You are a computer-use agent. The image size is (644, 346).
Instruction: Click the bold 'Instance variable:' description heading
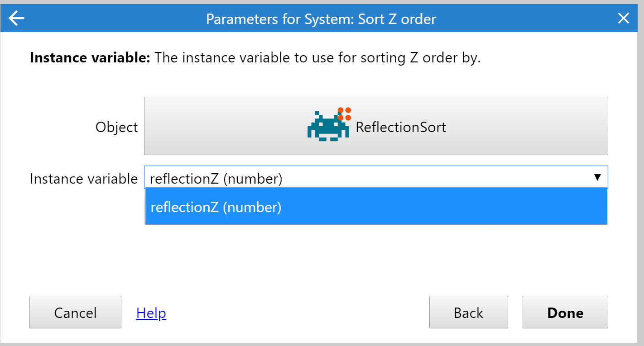[x=90, y=58]
